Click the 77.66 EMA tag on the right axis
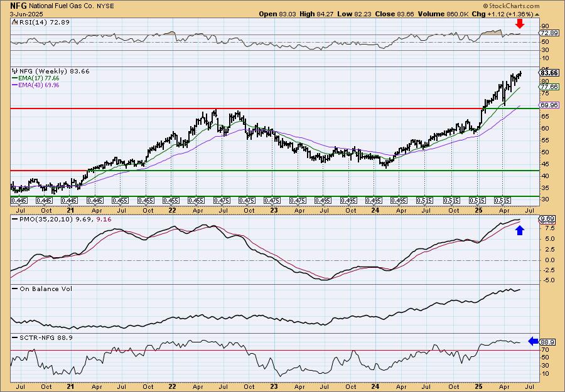Screen dimensions: 565x392 (549, 87)
